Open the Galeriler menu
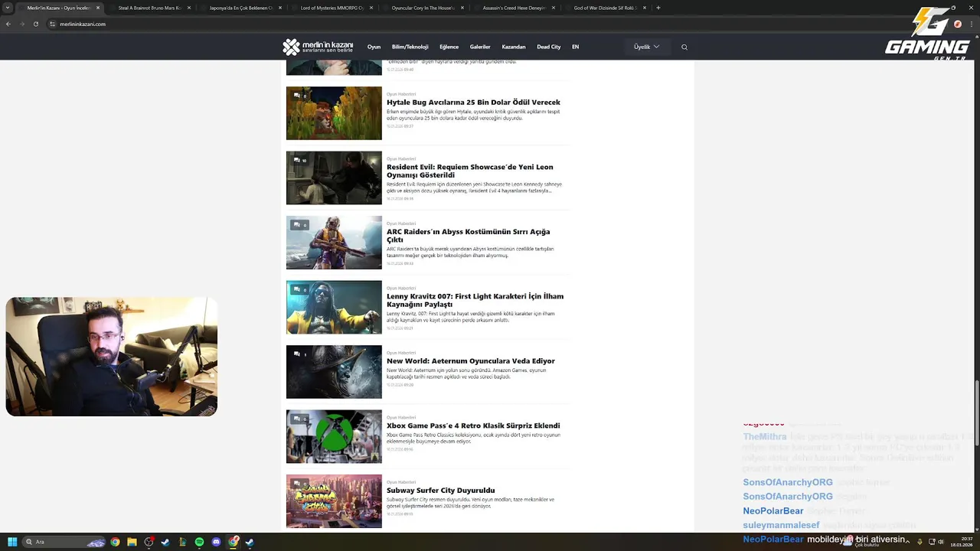The height and width of the screenshot is (551, 980). point(480,47)
